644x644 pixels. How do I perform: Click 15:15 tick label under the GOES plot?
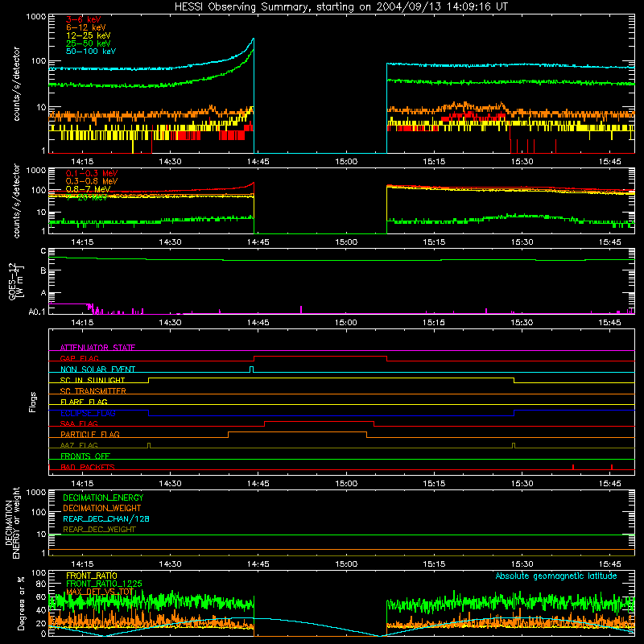[434, 323]
